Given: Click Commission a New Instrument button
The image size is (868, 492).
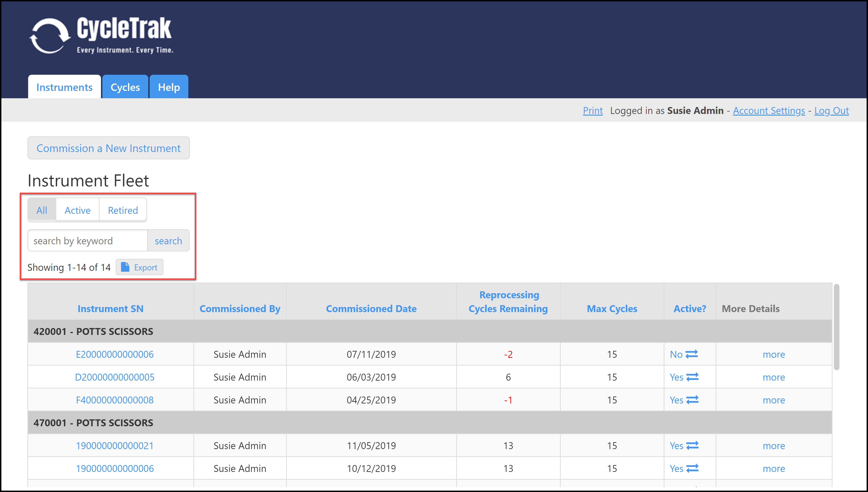Looking at the screenshot, I should tap(108, 148).
